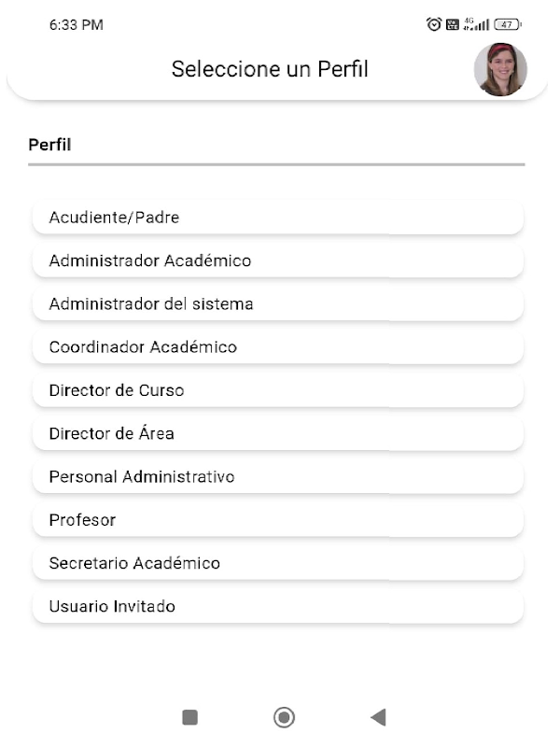Tap the user profile avatar photo
The image size is (560, 747).
[500, 70]
